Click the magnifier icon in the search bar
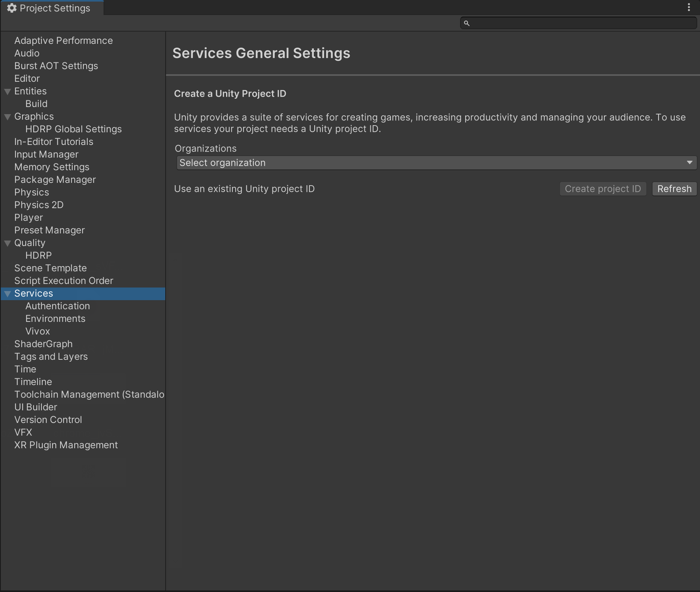 [x=467, y=23]
